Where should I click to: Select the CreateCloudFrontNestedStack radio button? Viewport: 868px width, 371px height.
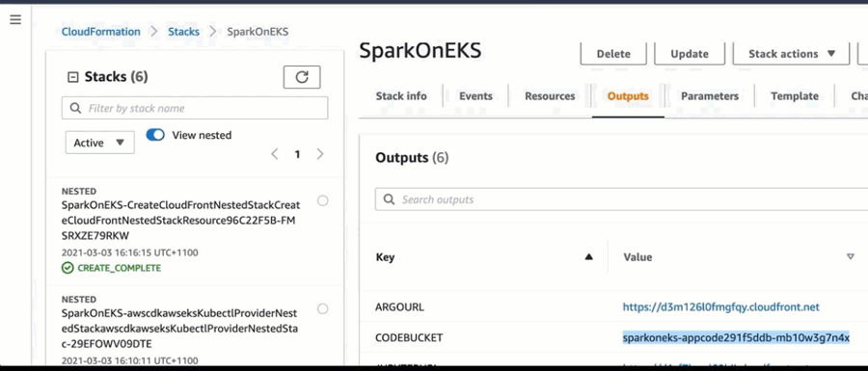[323, 200]
